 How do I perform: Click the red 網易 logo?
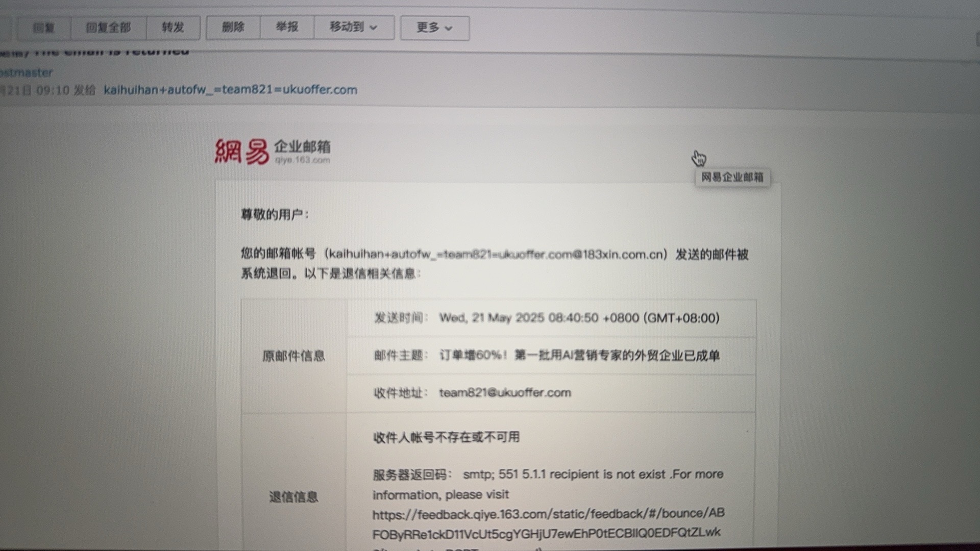[x=241, y=152]
